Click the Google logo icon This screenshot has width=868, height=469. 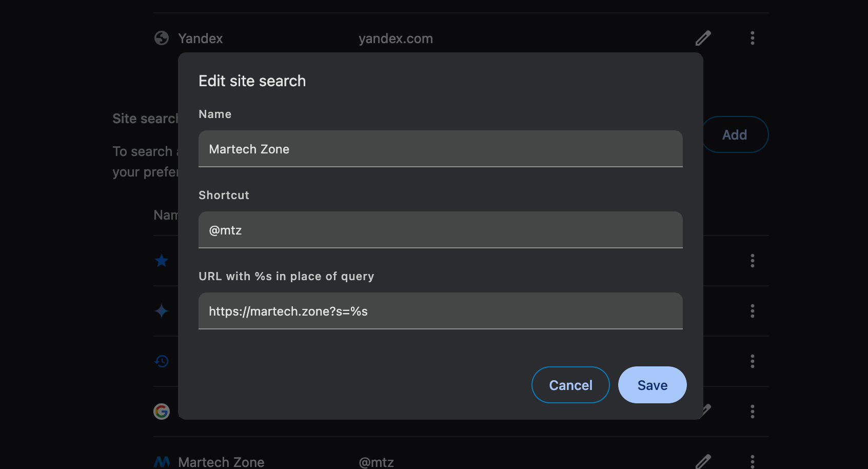[x=162, y=412]
